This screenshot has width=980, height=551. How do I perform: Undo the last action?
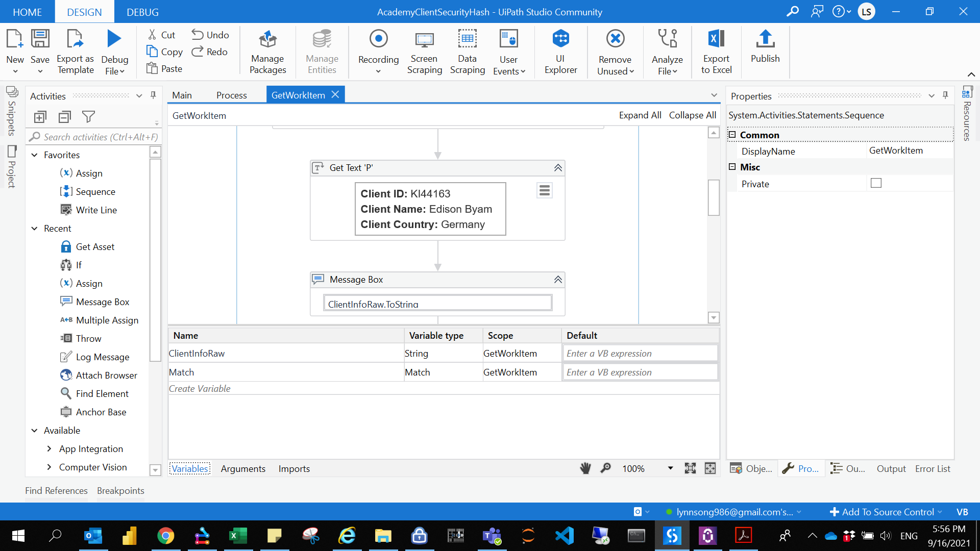click(210, 35)
